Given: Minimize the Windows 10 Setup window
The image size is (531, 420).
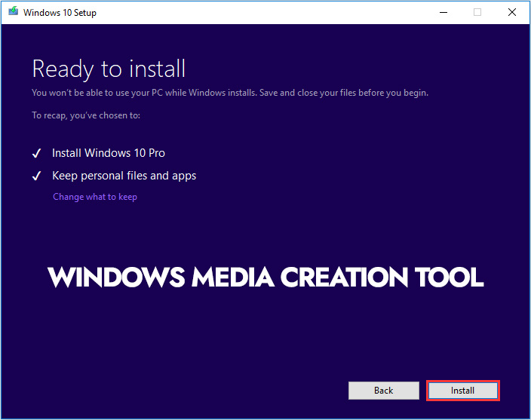Looking at the screenshot, I should click(442, 12).
